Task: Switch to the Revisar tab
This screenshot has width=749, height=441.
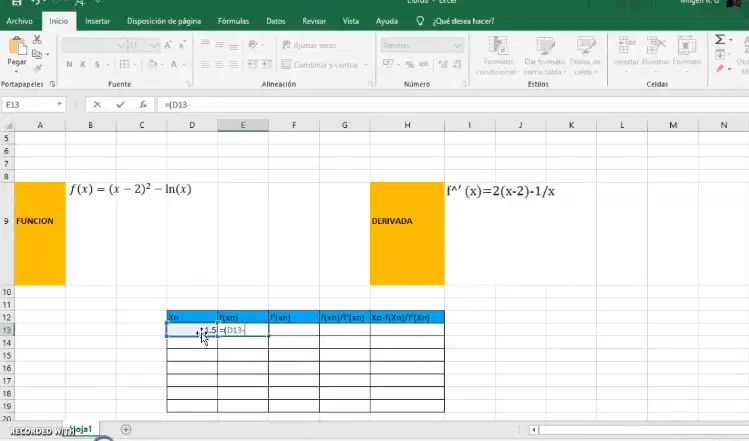Action: click(314, 21)
